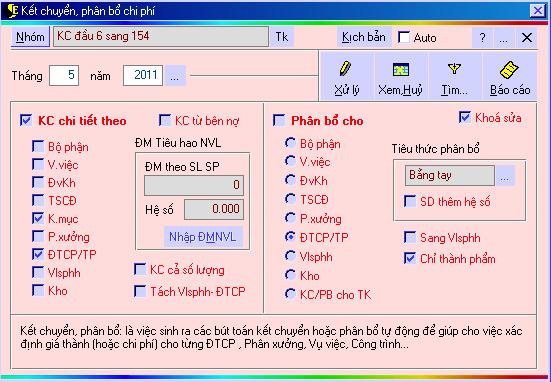551x382 pixels.
Task: Select Vlsphh radio under Phân bổ
Action: [290, 256]
